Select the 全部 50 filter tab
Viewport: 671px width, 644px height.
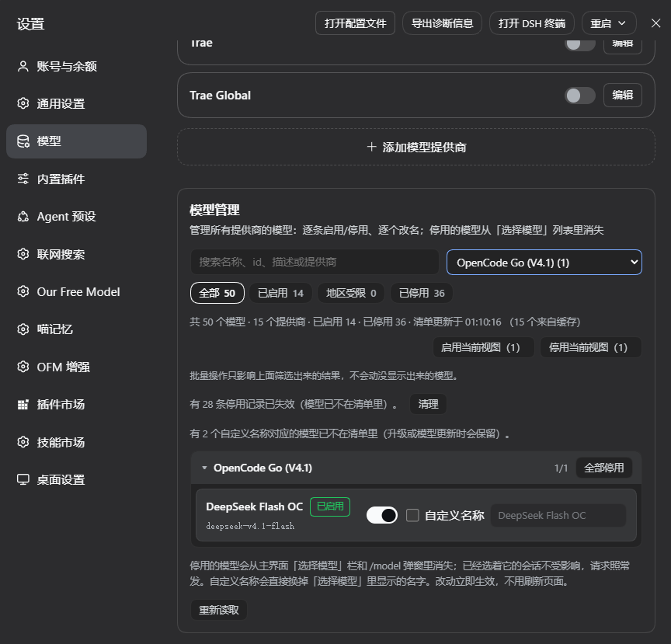[217, 293]
